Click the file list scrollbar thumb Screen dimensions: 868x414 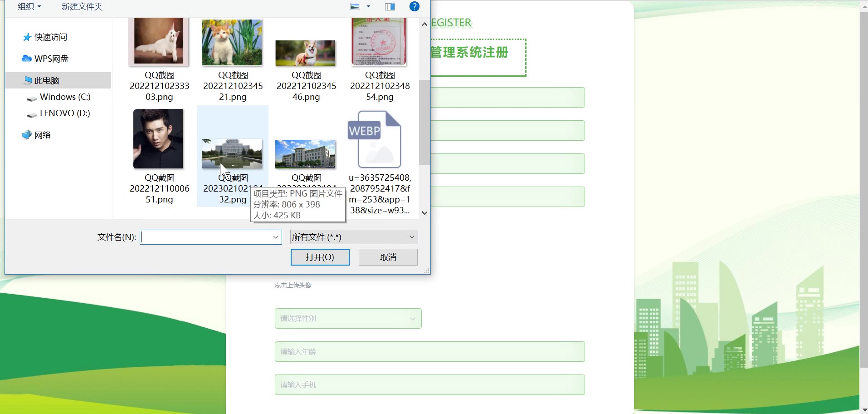(x=424, y=122)
